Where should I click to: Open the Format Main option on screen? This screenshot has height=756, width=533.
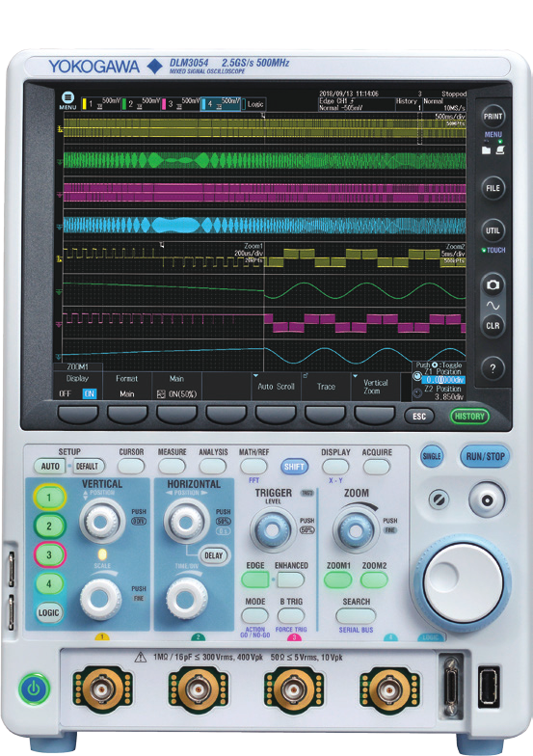point(127,386)
